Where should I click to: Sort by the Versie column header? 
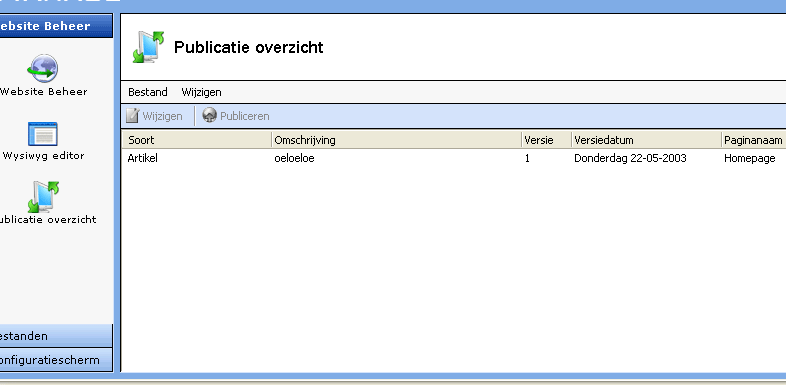(546, 140)
